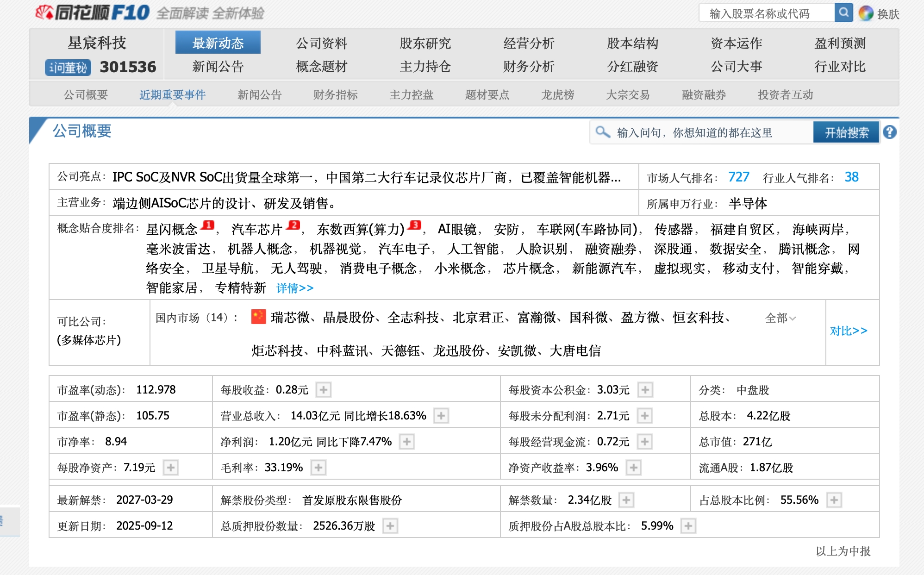The height and width of the screenshot is (575, 924).
Task: Select the 最新动态 tab
Action: coord(218,43)
